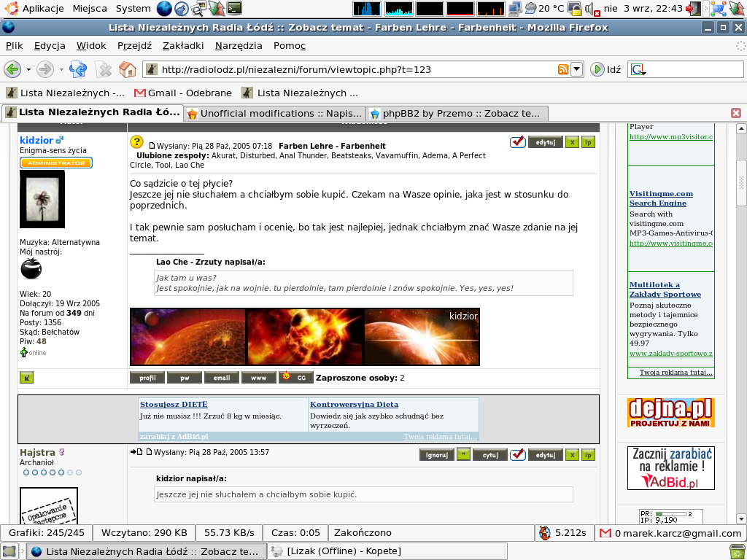Expand the Back button history dropdown arrow
The image size is (747, 560).
point(29,70)
